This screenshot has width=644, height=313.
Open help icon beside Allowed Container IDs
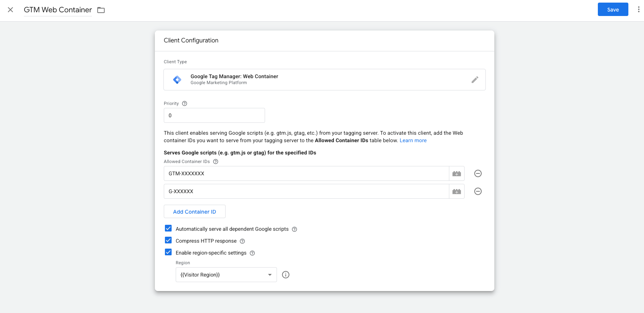click(x=216, y=162)
